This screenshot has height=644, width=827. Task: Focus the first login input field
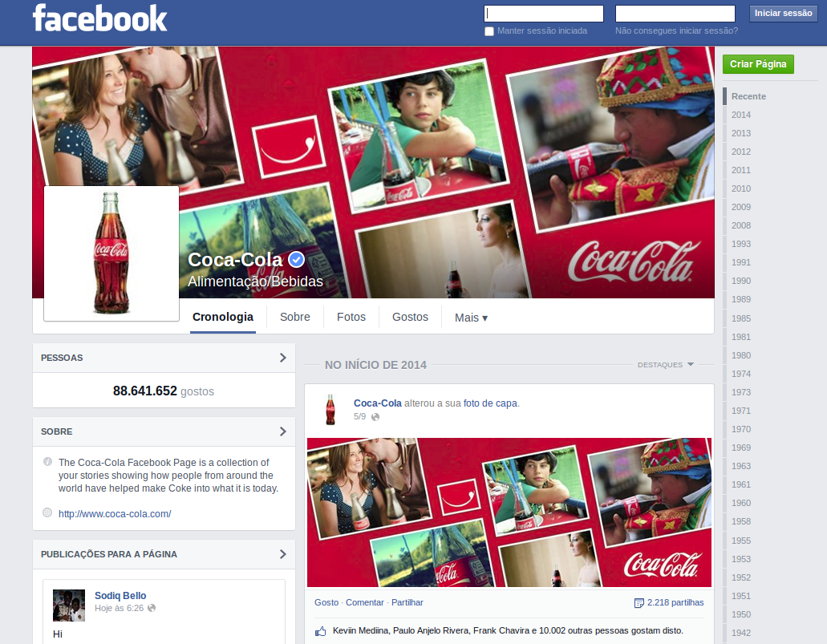click(x=544, y=13)
